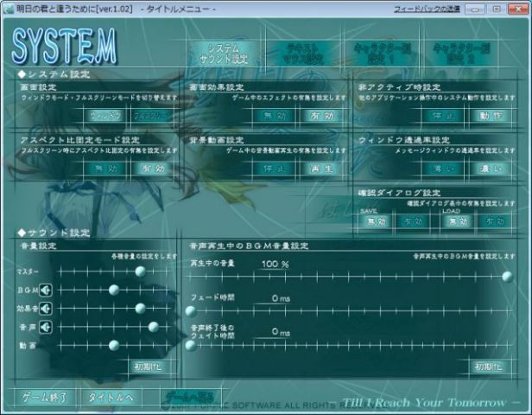Go to title with タイトルへ button
Screen dimensions: 532x415
111,398
